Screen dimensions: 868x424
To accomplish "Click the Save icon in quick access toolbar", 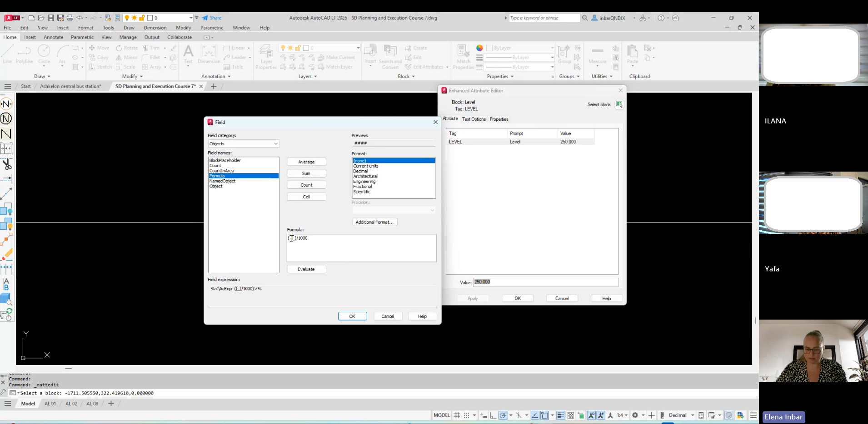I will click(50, 18).
